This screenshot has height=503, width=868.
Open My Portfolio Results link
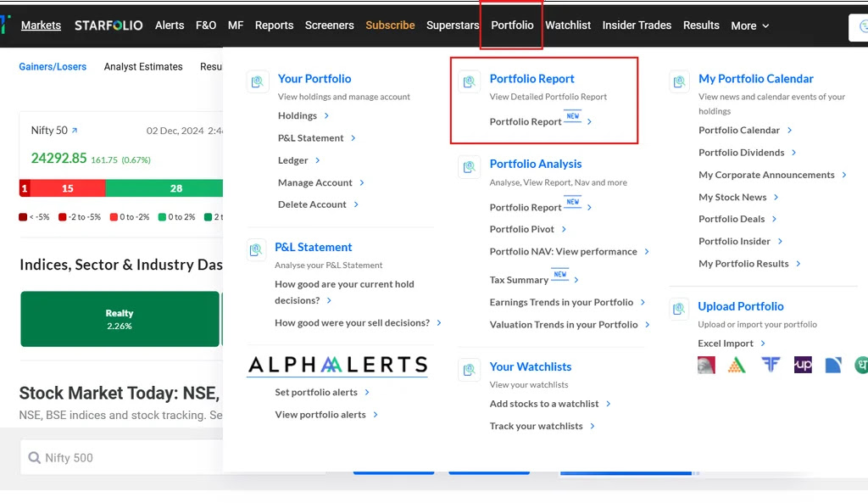coord(743,264)
